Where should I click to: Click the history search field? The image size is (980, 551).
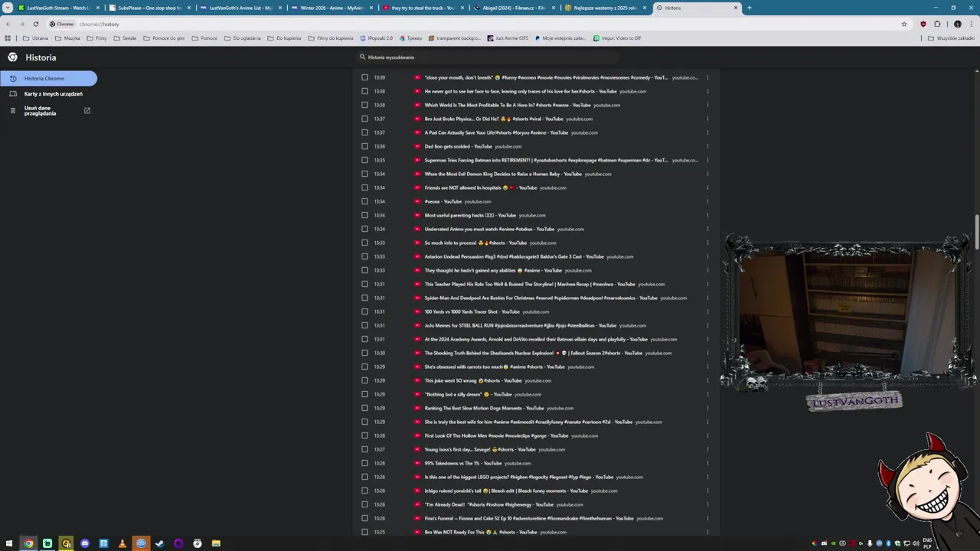click(490, 57)
